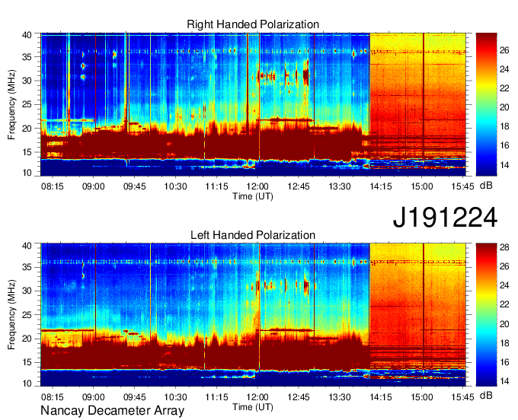The height and width of the screenshot is (420, 518).
Task: Click the 14:15 tick on Right Handed time axis
Action: (x=381, y=186)
